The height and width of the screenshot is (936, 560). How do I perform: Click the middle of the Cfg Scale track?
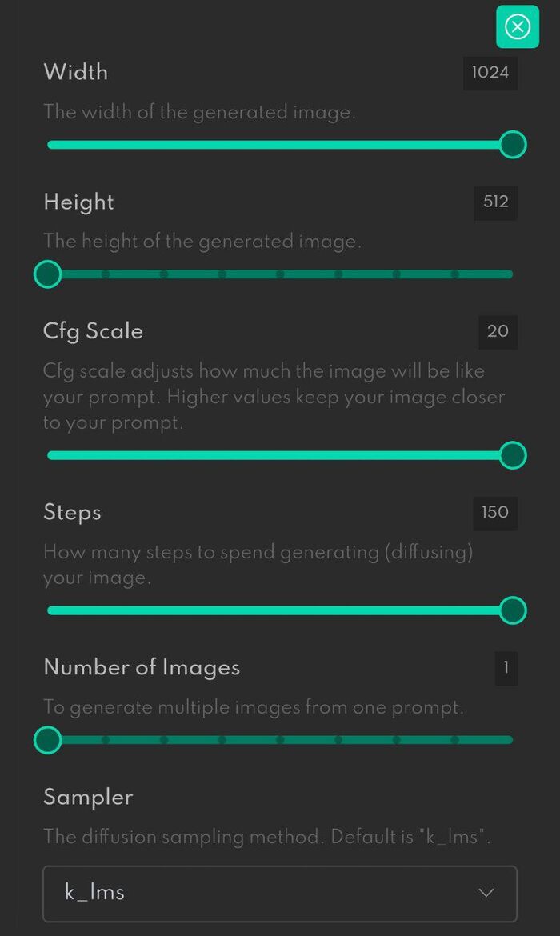(279, 455)
